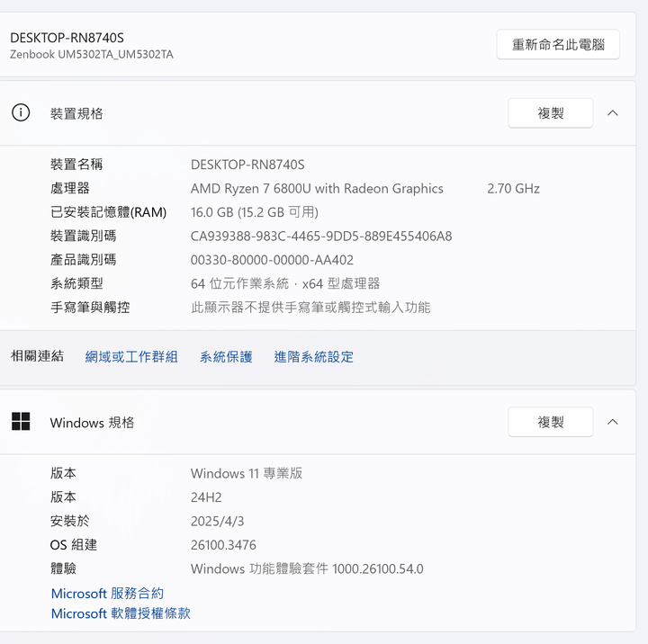Select the Windows 功能體驗套件 1000.26100.54.0 text
This screenshot has height=644, width=648.
pyautogui.click(x=307, y=568)
